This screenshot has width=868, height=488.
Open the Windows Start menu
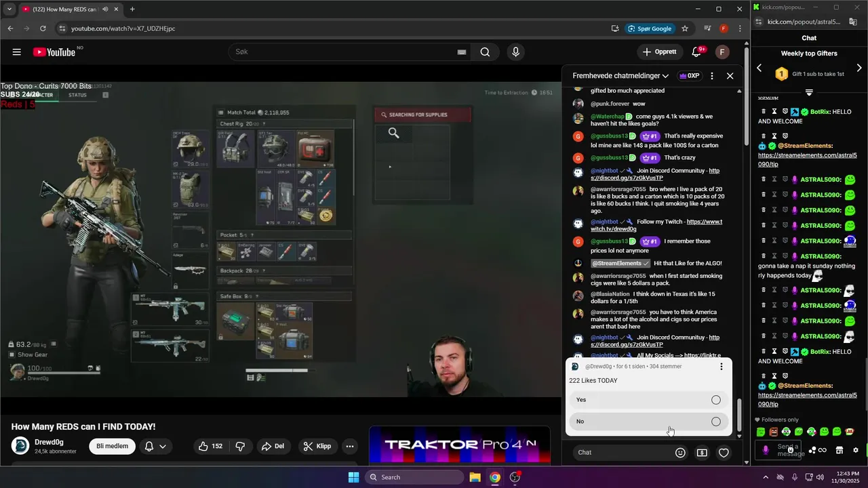click(353, 477)
